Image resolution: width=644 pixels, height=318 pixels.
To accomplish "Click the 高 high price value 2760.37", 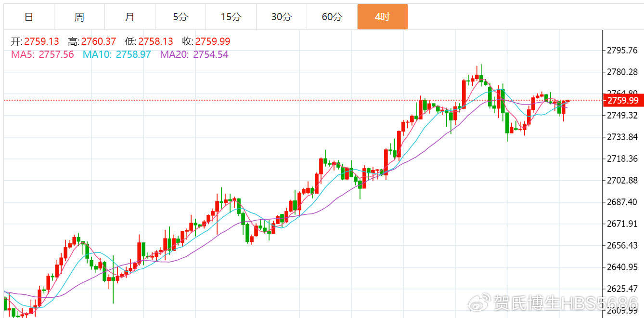I will click(x=99, y=41).
